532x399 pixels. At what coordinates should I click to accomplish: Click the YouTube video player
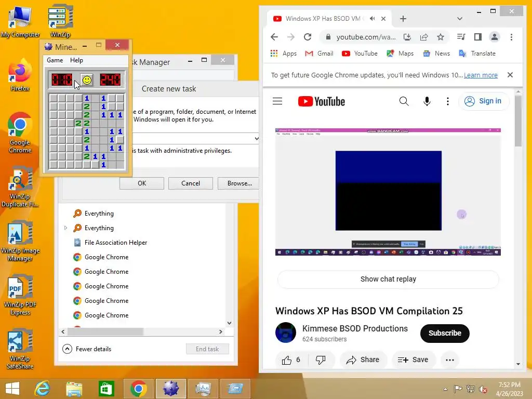tap(388, 192)
